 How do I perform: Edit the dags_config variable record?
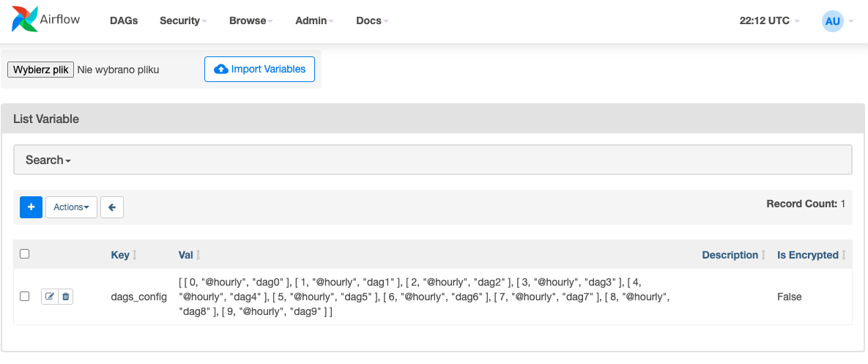coord(50,297)
